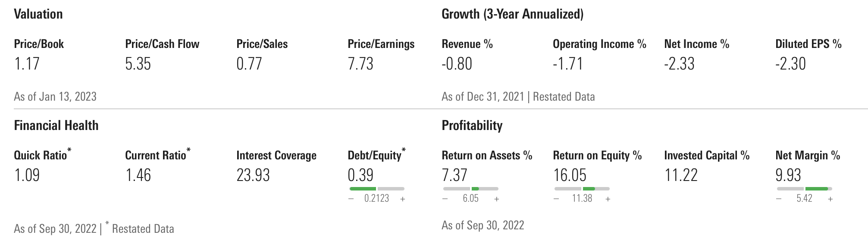This screenshot has width=868, height=241.
Task: Click the plus icon under Return on Assets
Action: pyautogui.click(x=497, y=199)
